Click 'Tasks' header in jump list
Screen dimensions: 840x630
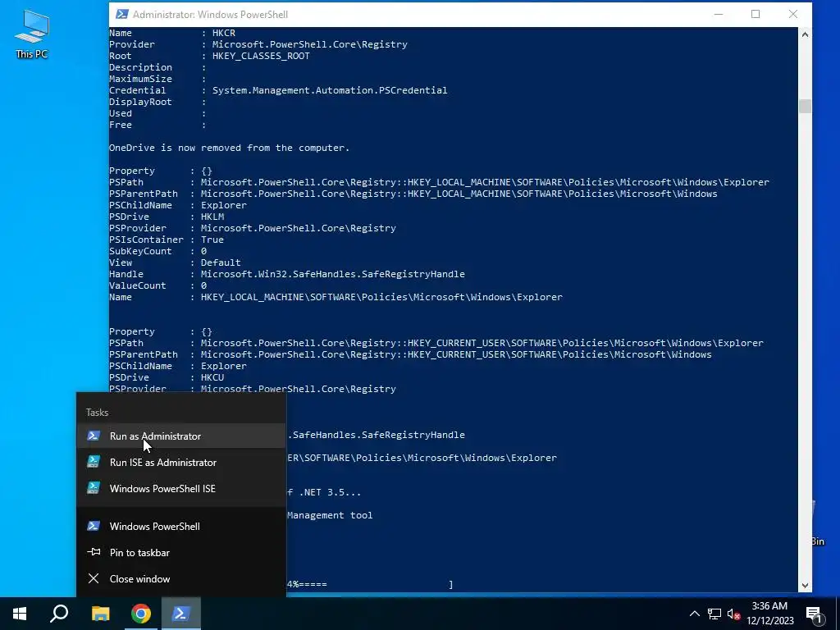tap(97, 412)
